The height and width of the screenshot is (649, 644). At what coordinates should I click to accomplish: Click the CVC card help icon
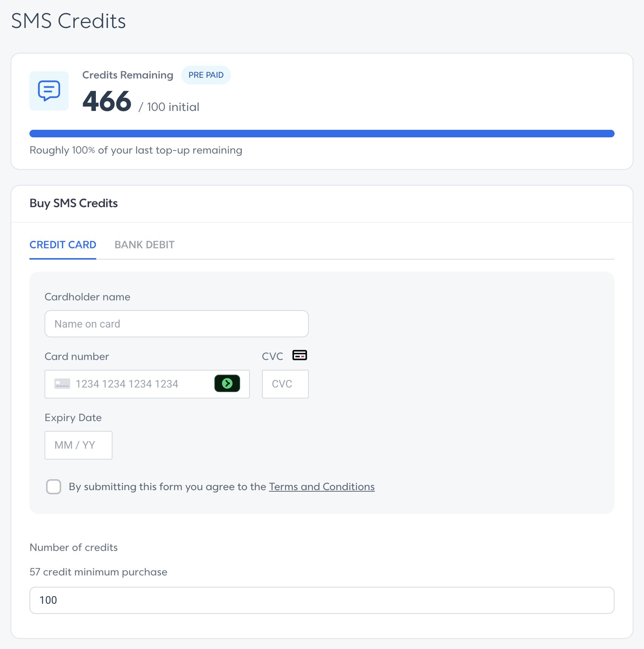[300, 355]
